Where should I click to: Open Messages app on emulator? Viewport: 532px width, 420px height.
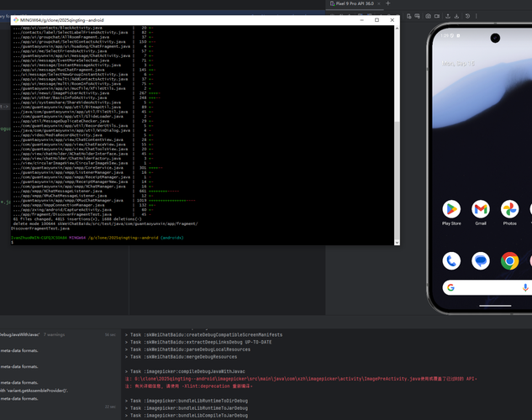pos(481,260)
